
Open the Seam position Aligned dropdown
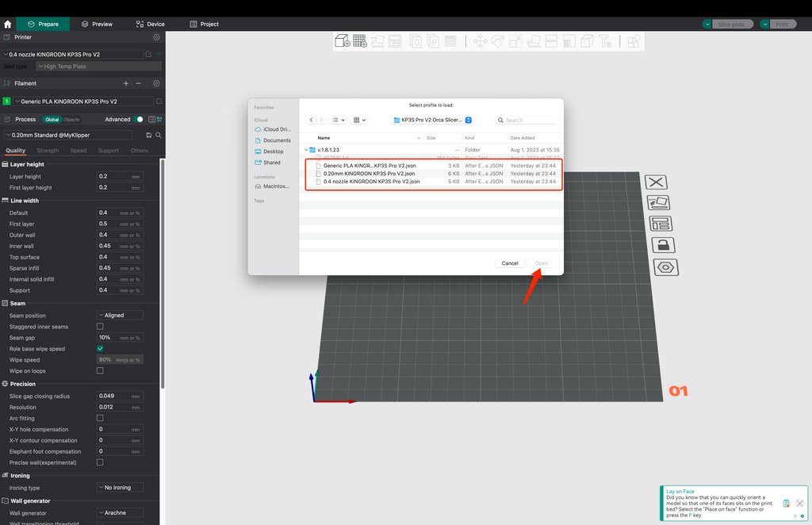tap(120, 315)
